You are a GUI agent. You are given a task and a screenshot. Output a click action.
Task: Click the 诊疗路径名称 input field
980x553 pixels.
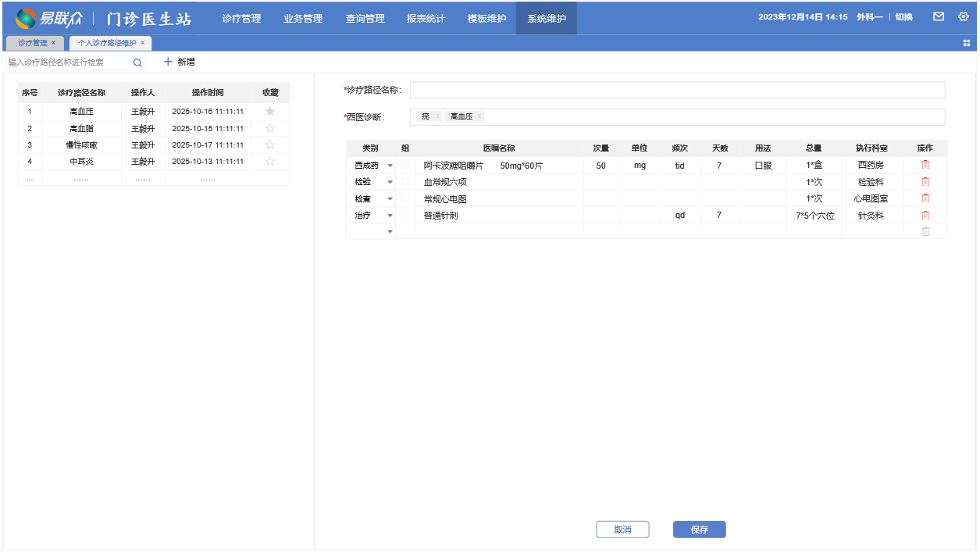click(x=677, y=90)
